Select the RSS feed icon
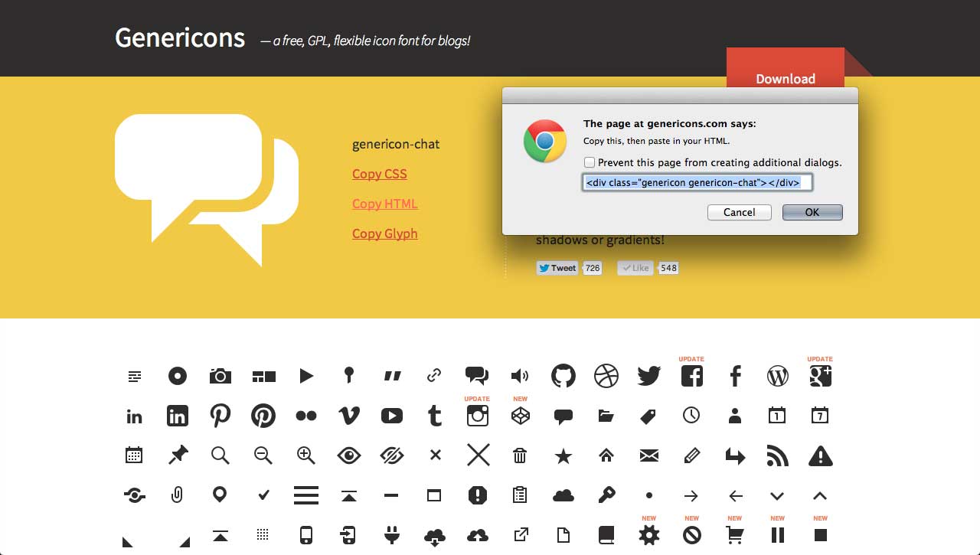This screenshot has width=980, height=555. point(777,455)
